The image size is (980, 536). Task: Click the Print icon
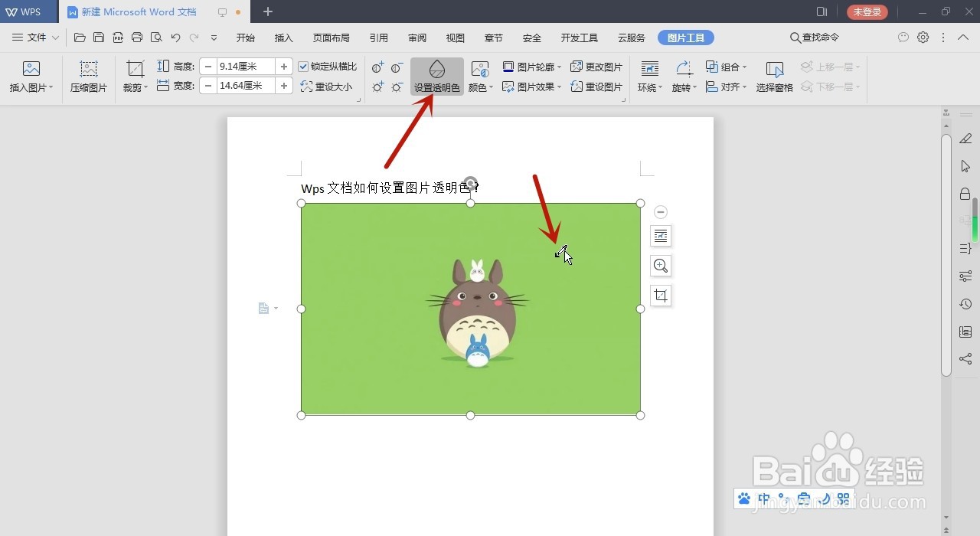click(x=137, y=38)
